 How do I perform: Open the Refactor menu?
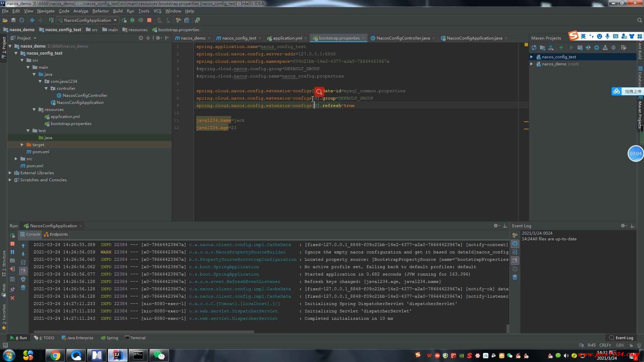[x=101, y=11]
